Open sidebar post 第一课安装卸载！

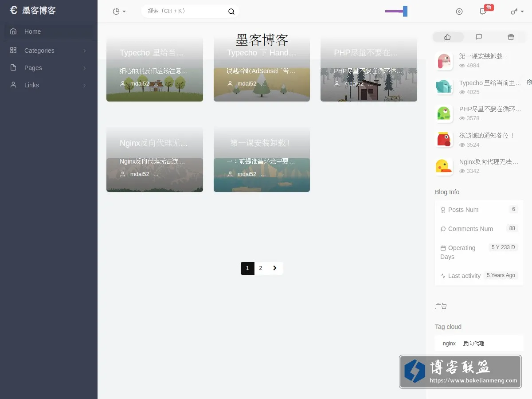[x=484, y=56]
